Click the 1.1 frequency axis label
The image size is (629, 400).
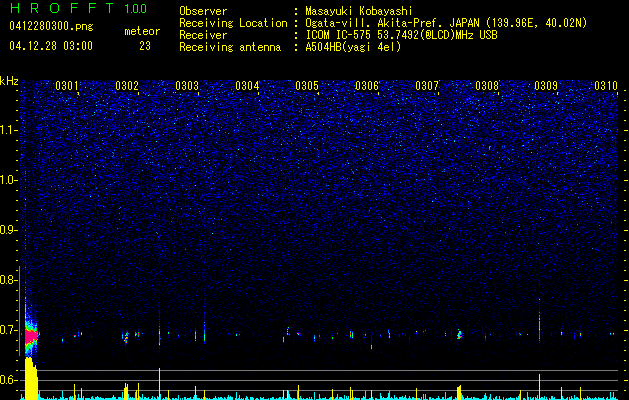pos(8,130)
